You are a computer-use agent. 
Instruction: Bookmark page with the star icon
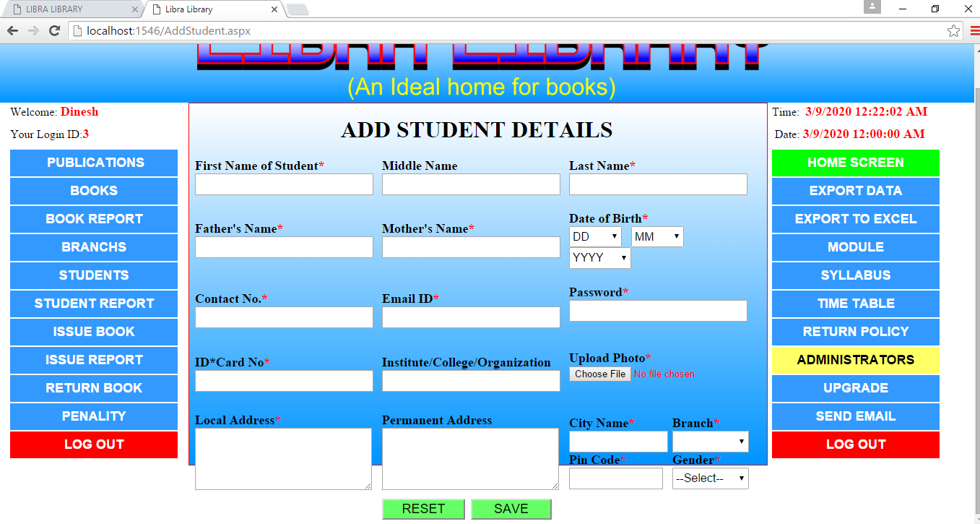pyautogui.click(x=953, y=30)
